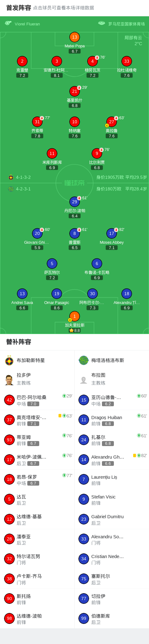Tap 布加勒斯特星 team crest in substitutes
Screen dimensions: 149x644
coord(9,360)
